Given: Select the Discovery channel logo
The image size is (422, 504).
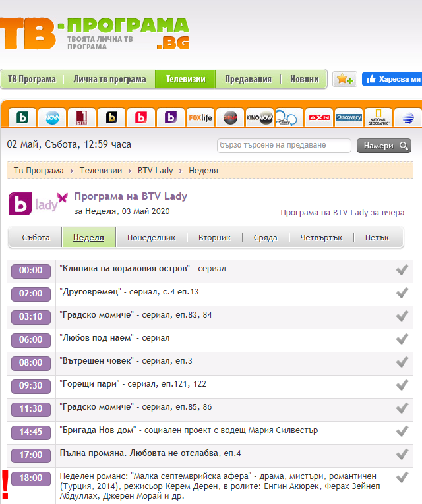Looking at the screenshot, I should pyautogui.click(x=348, y=118).
